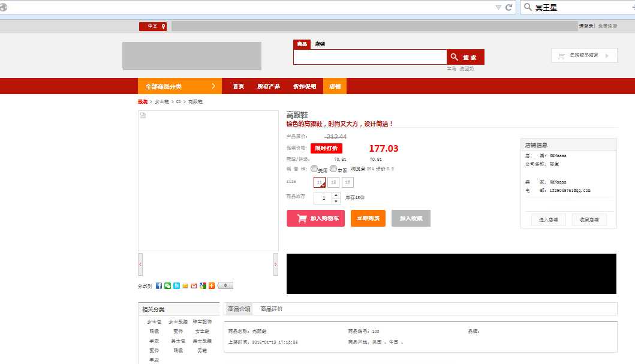Click the grey 加入收藏 button
The image size is (635, 364).
point(411,218)
